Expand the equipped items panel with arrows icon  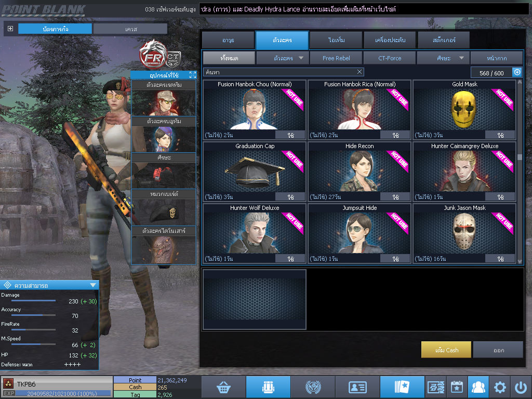click(x=193, y=75)
